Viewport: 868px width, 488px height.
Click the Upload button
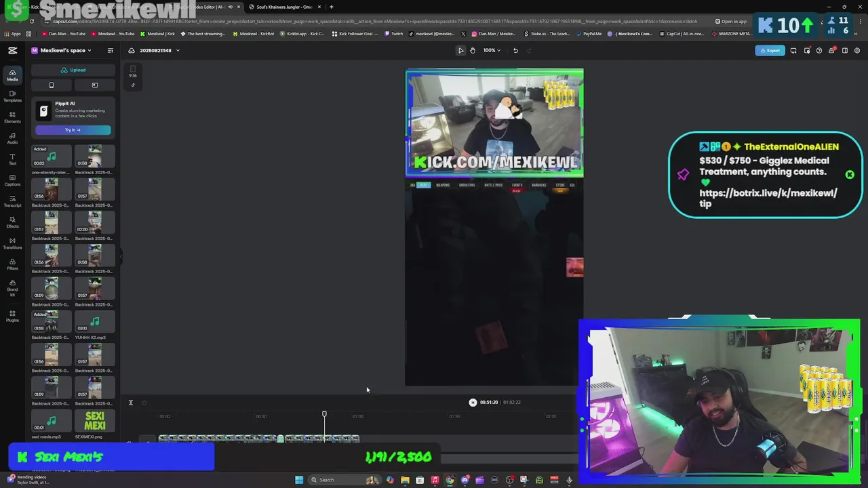73,70
